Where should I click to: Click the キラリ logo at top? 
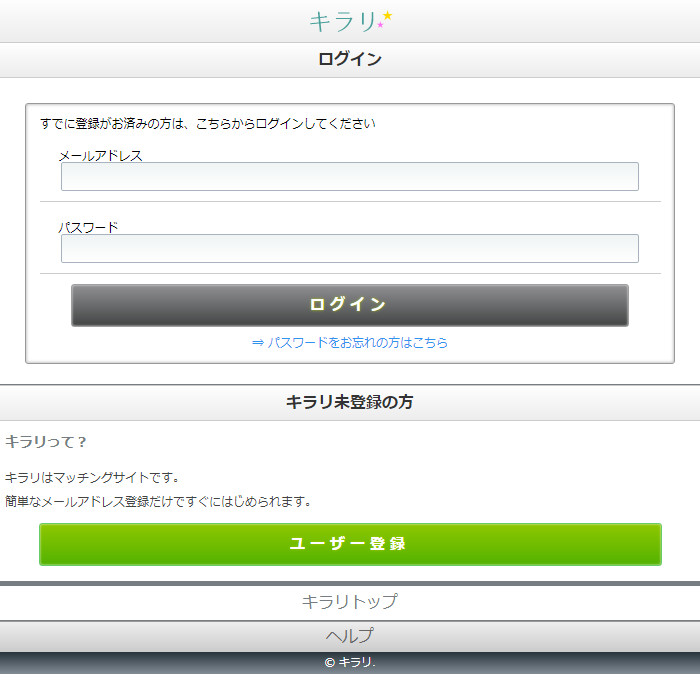350,21
